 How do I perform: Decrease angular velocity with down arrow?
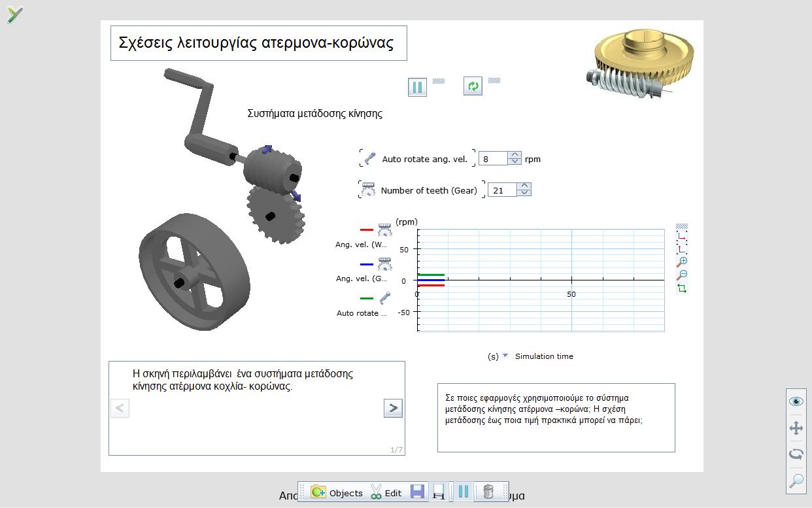point(515,161)
